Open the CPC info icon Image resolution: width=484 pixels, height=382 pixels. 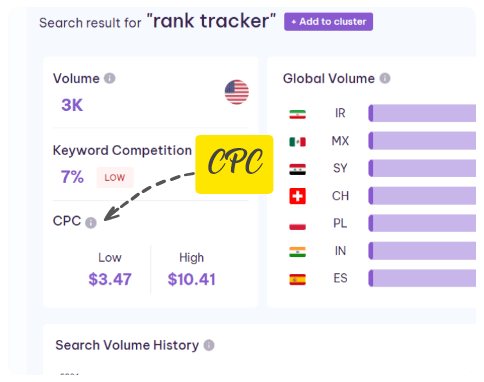tap(91, 222)
